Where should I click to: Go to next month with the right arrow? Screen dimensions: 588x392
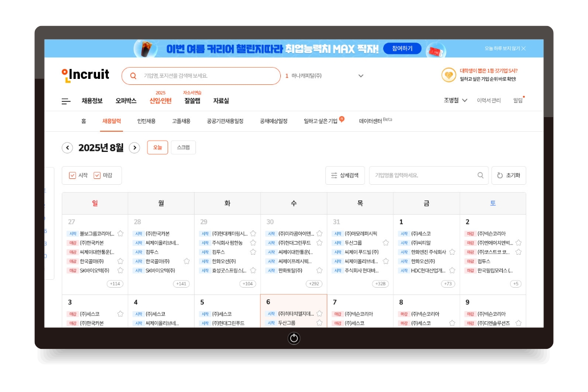(x=134, y=147)
